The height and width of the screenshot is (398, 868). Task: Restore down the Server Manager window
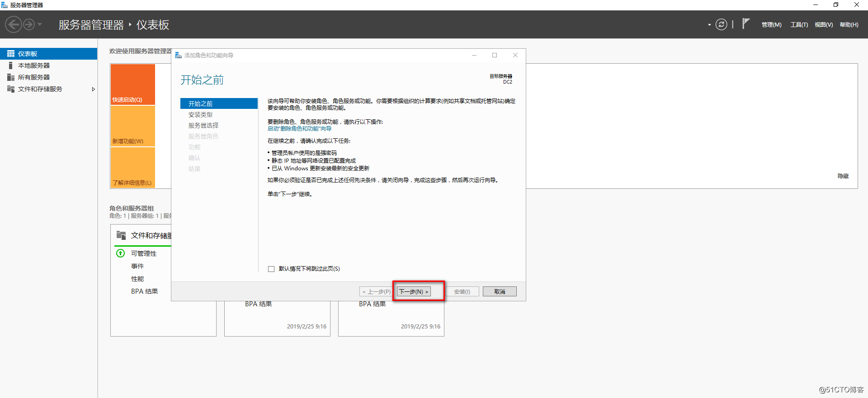pos(836,5)
